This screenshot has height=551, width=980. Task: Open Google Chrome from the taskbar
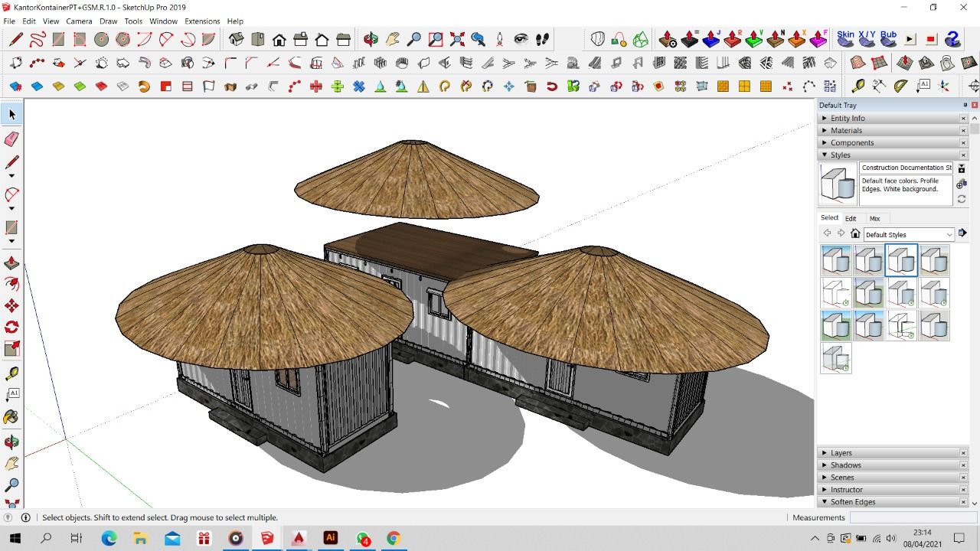click(x=394, y=538)
